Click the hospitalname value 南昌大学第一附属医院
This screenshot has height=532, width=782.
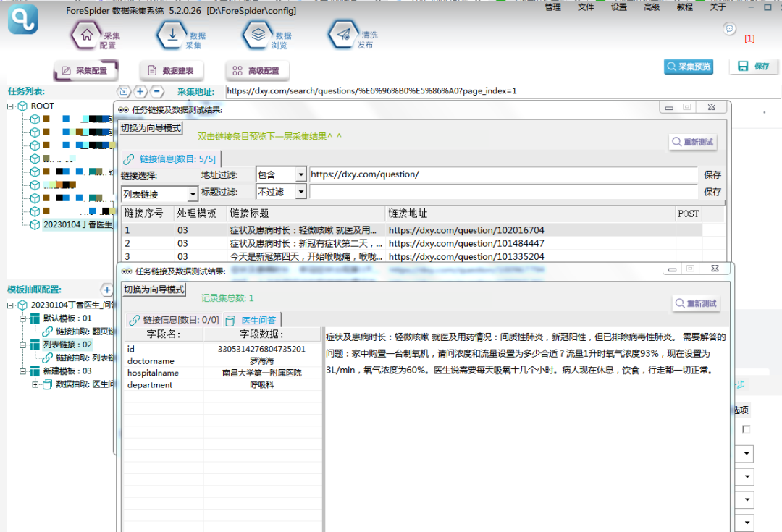click(x=262, y=373)
